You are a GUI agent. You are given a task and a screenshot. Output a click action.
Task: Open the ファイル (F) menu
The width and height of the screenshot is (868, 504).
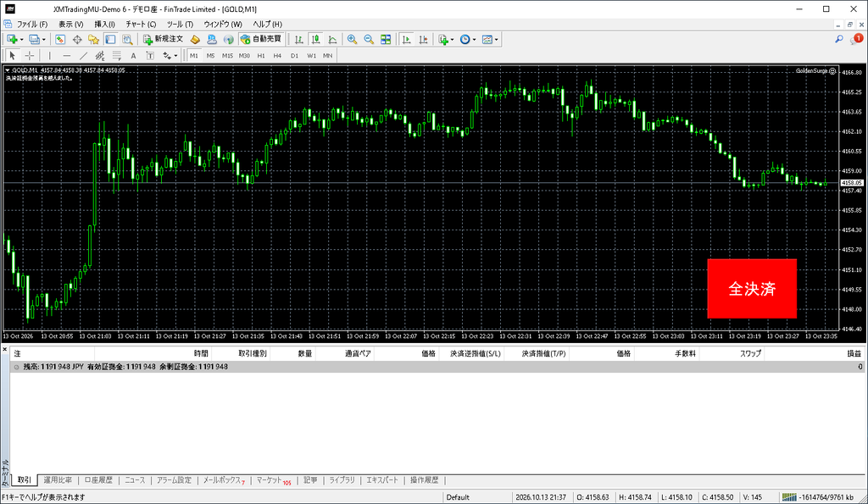(32, 25)
